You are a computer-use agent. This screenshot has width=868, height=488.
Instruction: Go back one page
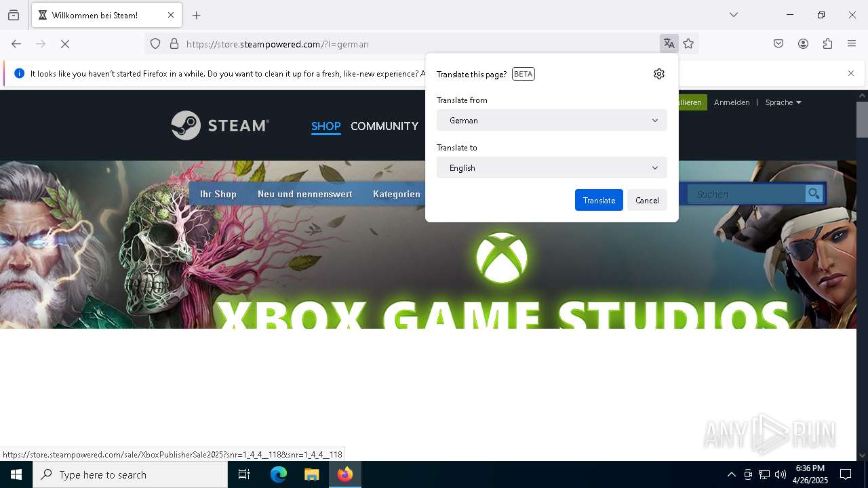pyautogui.click(x=16, y=44)
